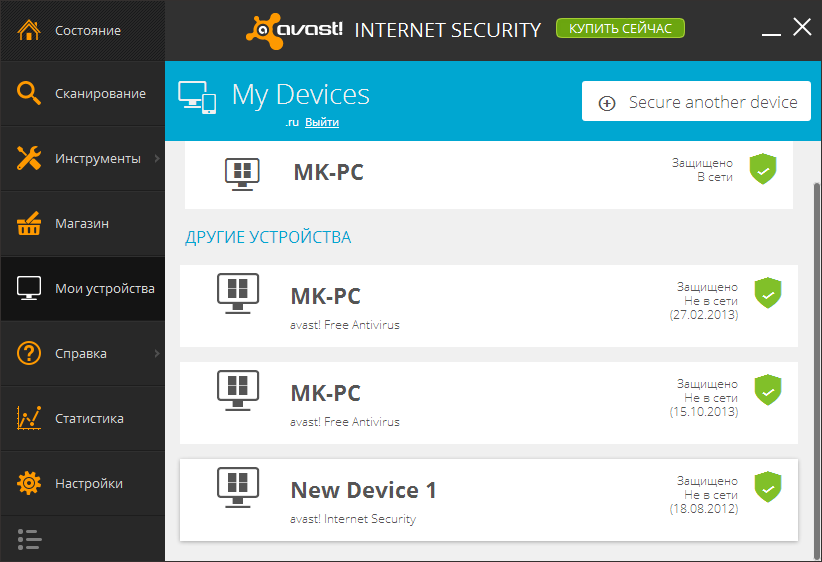Click the Состояние home icon
This screenshot has height=562, width=822.
[29, 30]
